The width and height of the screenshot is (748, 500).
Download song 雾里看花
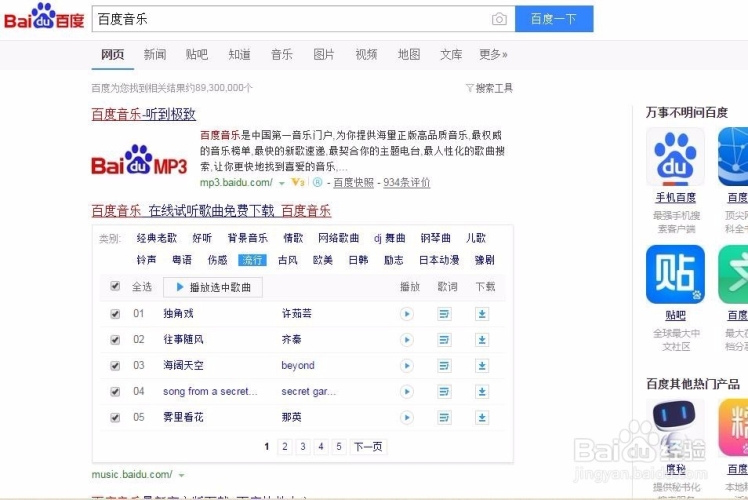pos(482,417)
